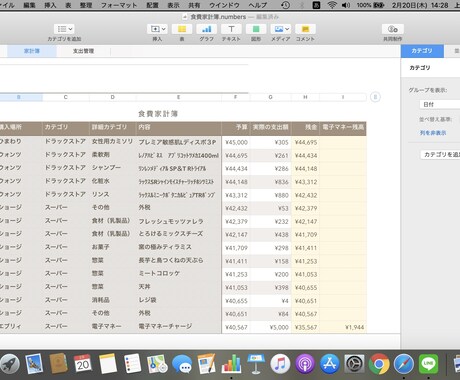Launch Launchpad from the Dock
The height and width of the screenshot is (380, 460).
[9, 364]
